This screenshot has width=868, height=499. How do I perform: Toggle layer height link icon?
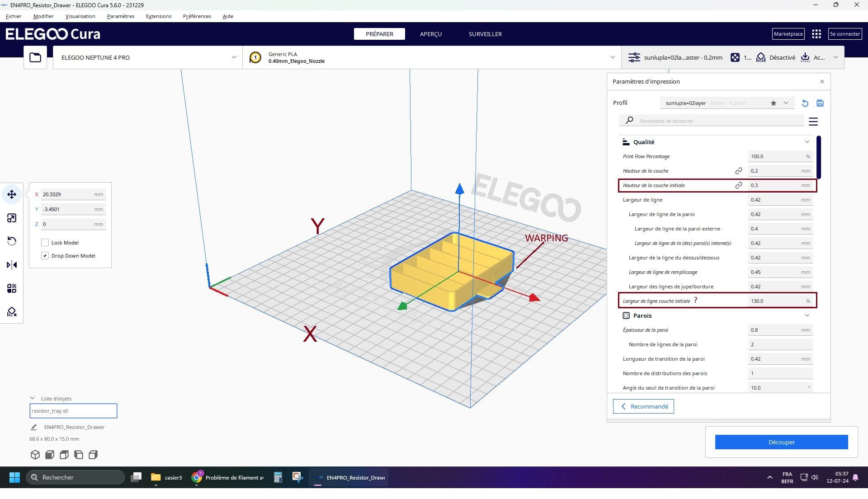point(739,171)
